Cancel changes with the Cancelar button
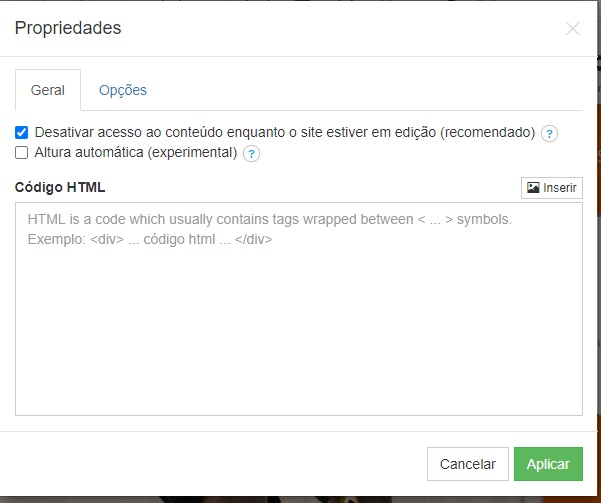The width and height of the screenshot is (601, 503). point(468,464)
